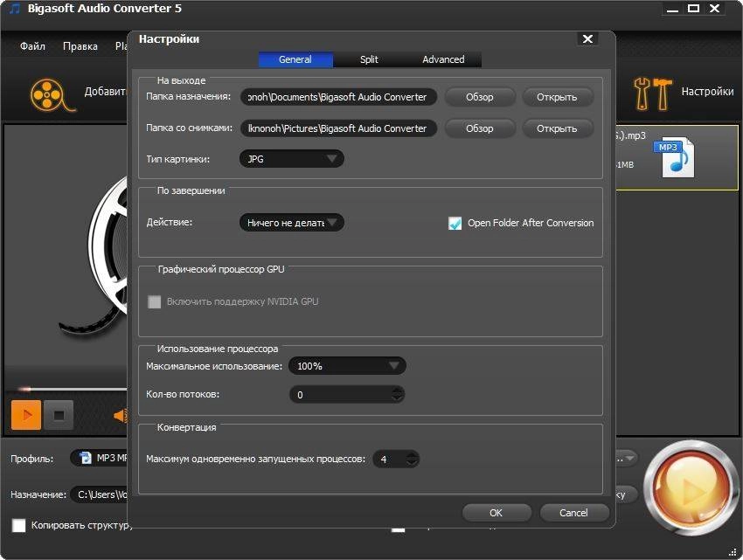Switch to the Split tab
Image resolution: width=743 pixels, height=560 pixels.
pos(369,59)
